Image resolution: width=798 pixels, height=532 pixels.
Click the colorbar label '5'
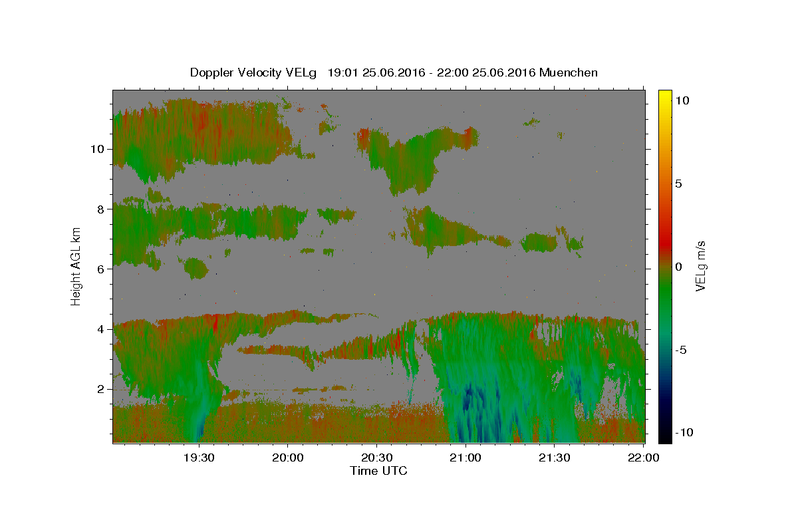click(x=680, y=184)
